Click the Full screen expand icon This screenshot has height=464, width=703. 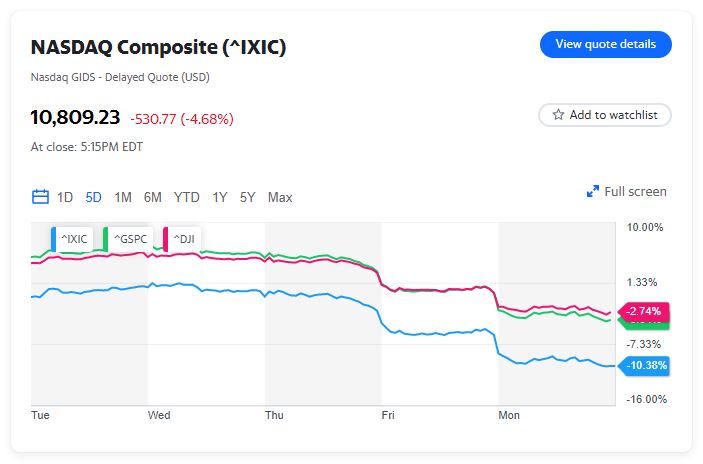[x=592, y=192]
